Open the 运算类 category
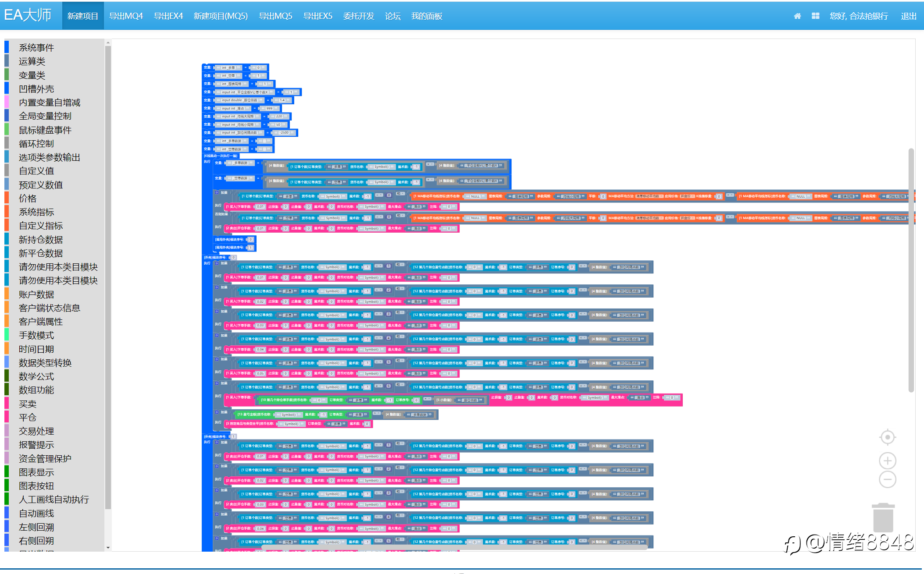The width and height of the screenshot is (924, 574). click(x=32, y=61)
